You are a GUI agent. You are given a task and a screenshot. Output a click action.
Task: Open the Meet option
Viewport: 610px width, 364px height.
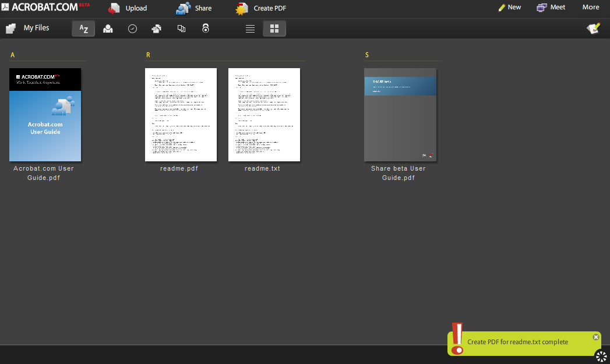551,8
